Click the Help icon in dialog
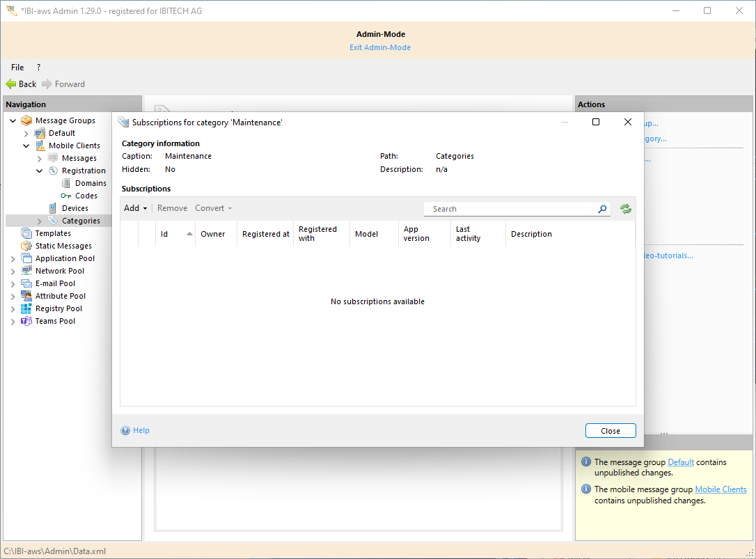The height and width of the screenshot is (559, 756). click(126, 430)
